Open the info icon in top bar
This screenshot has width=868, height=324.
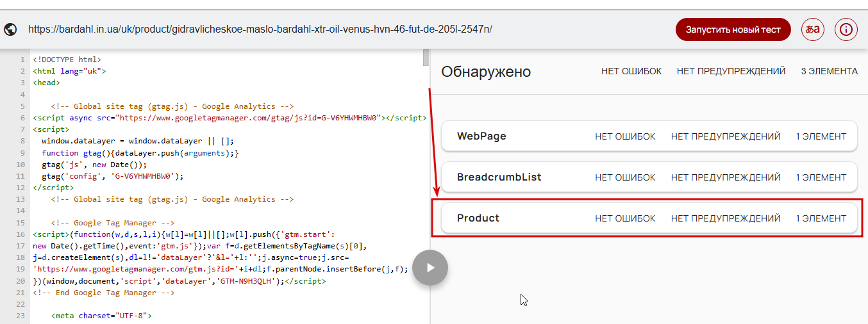click(x=846, y=29)
